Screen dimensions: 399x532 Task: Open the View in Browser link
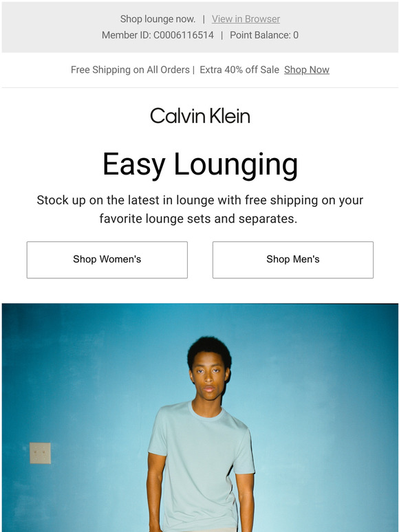pyautogui.click(x=246, y=19)
